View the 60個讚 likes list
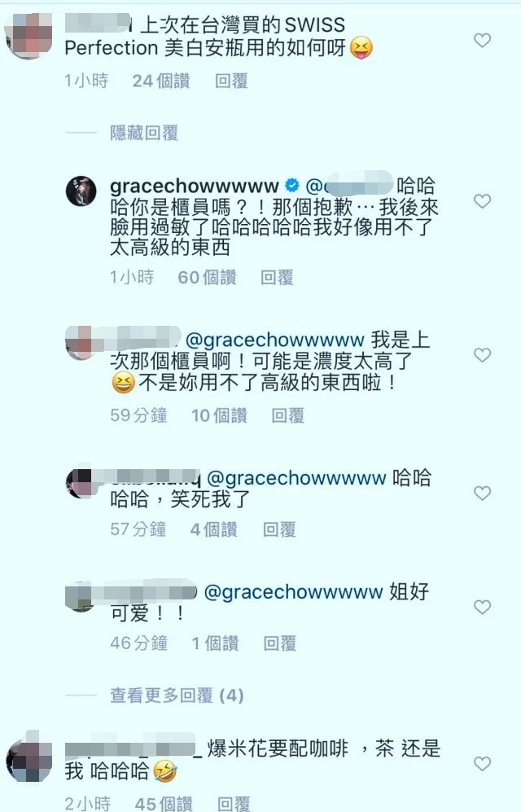The width and height of the screenshot is (521, 812). click(x=207, y=278)
